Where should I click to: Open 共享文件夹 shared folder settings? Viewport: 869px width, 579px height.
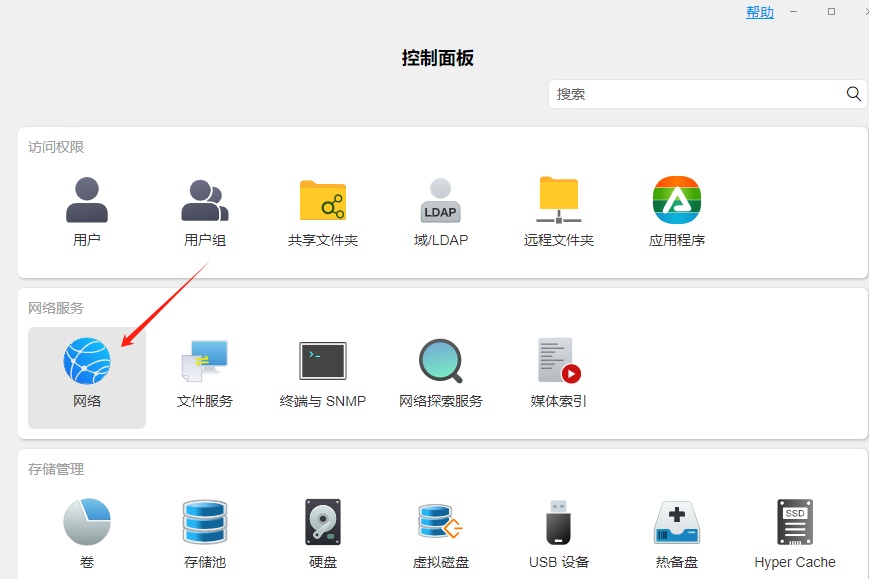click(323, 211)
